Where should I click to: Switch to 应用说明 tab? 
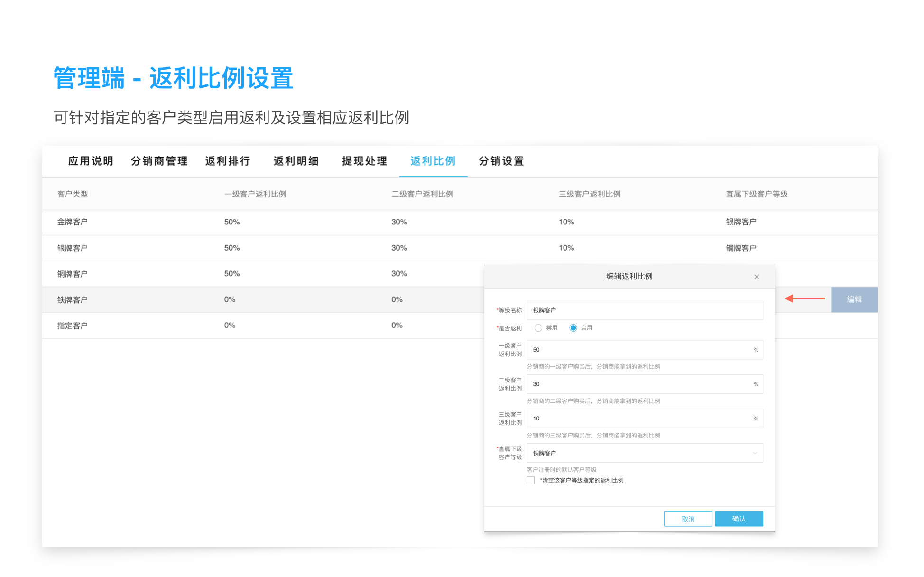(91, 161)
